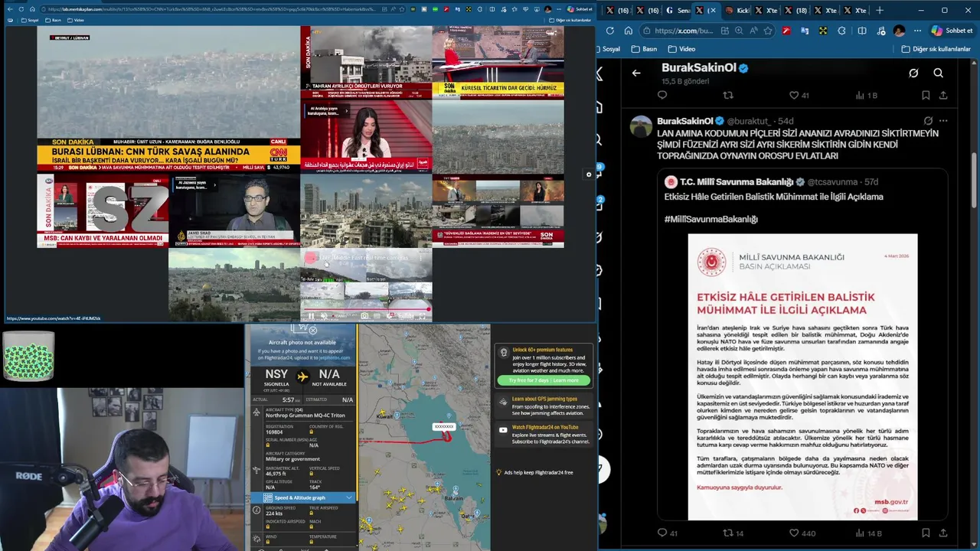Pause the Middle East real time video
The height and width of the screenshot is (551, 980).
click(311, 316)
